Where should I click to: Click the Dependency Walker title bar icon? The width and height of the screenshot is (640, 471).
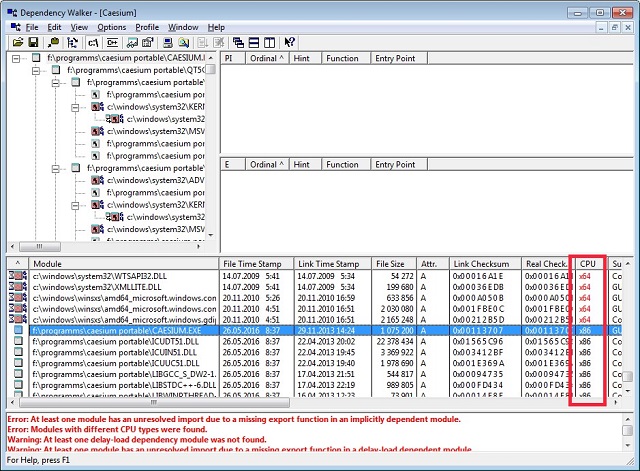(x=12, y=12)
